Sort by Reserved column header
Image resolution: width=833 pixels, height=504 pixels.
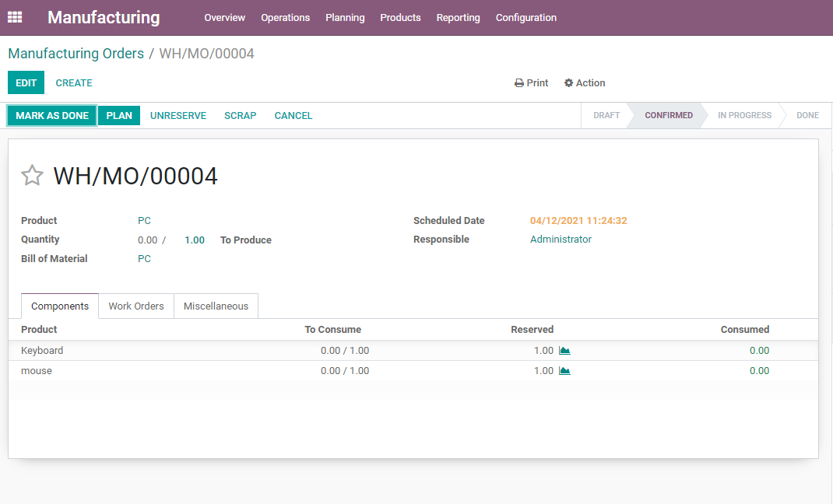[x=532, y=330]
